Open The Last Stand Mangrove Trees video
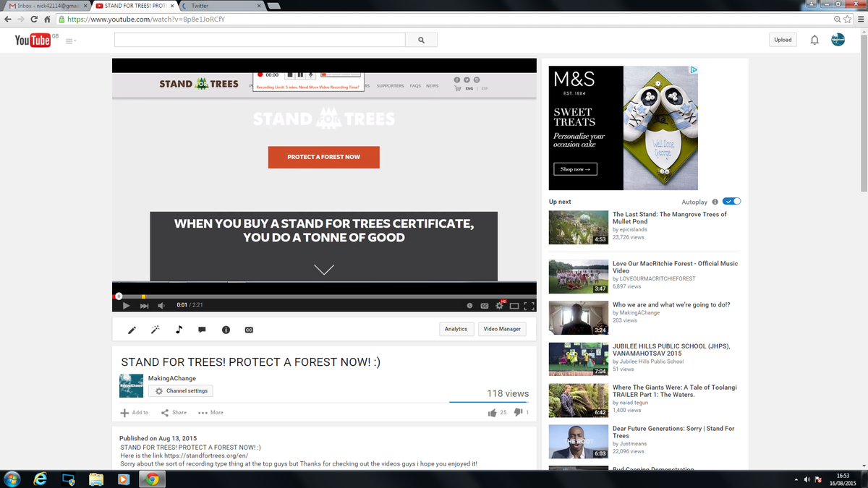868x488 pixels. pos(670,218)
